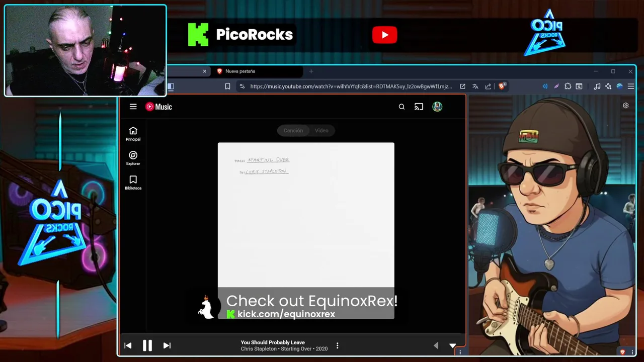
Task: Open YouTube Music search
Action: tap(401, 107)
